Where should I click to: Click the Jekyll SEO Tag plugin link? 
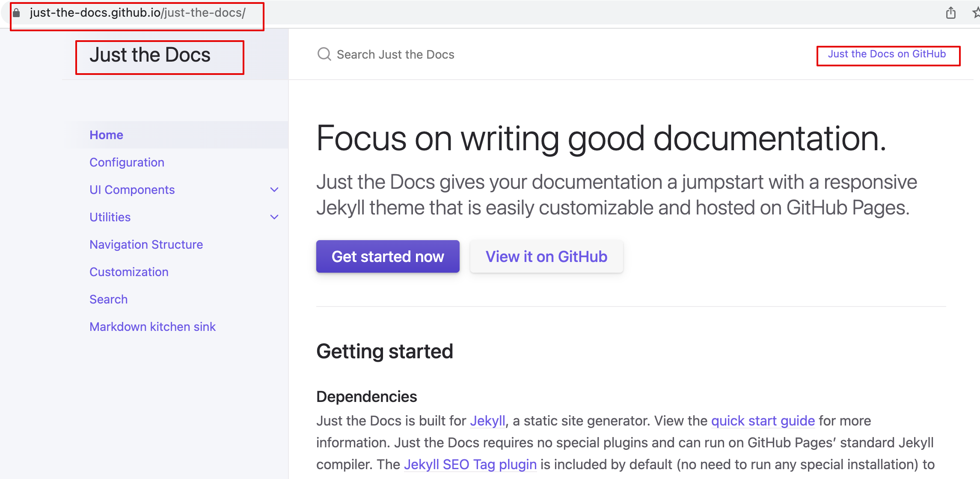tap(470, 464)
